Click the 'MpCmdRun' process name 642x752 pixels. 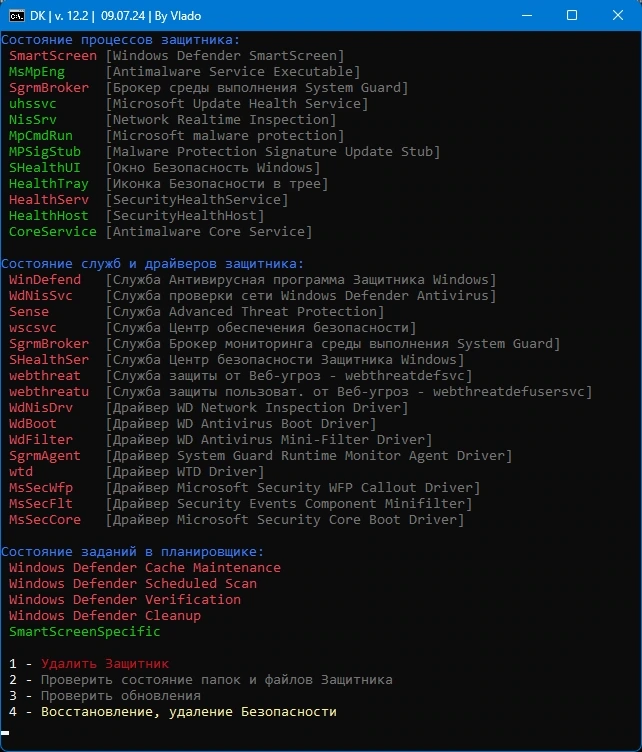(41, 136)
